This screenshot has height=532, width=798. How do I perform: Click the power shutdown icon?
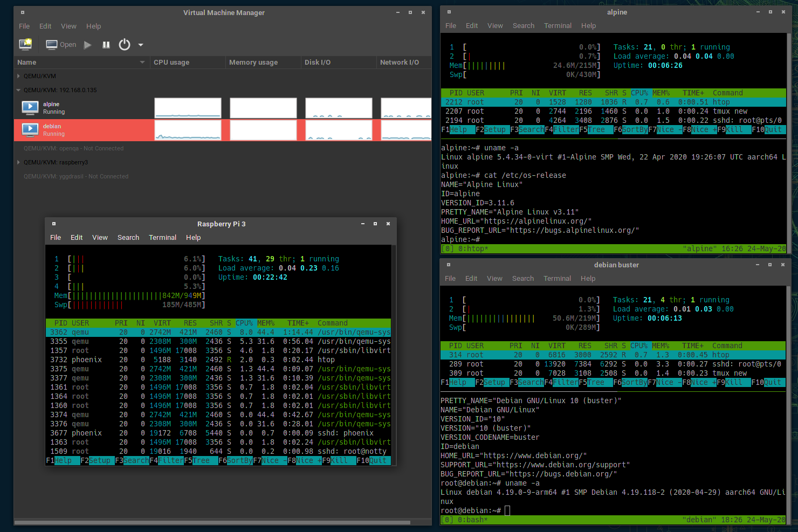coord(125,45)
